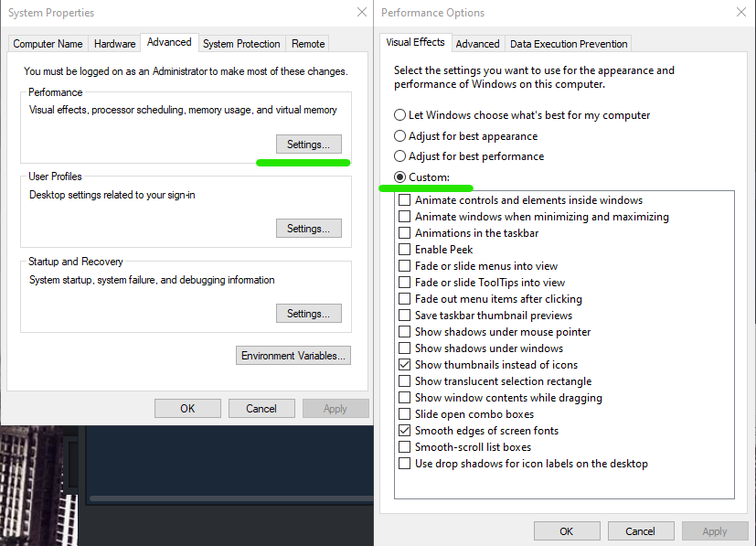
Task: Click Apply in Performance Options
Action: [x=715, y=531]
